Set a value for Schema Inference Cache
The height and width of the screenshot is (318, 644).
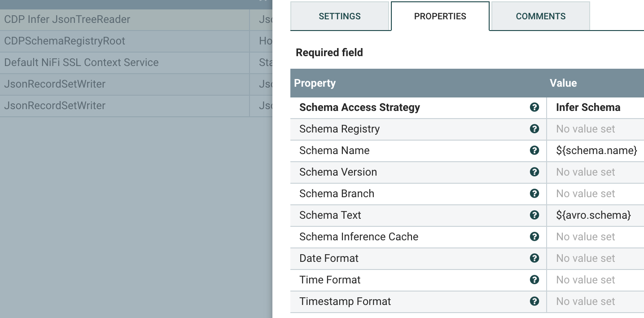[x=585, y=237]
